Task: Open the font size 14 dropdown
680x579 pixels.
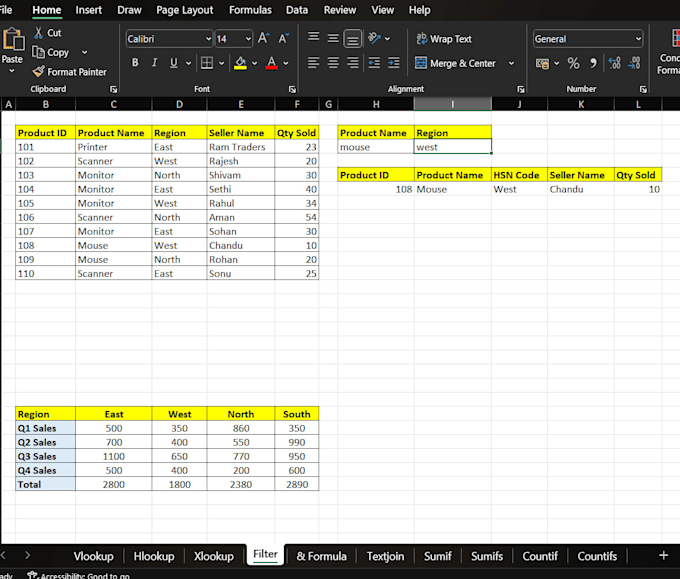Action: click(x=248, y=39)
